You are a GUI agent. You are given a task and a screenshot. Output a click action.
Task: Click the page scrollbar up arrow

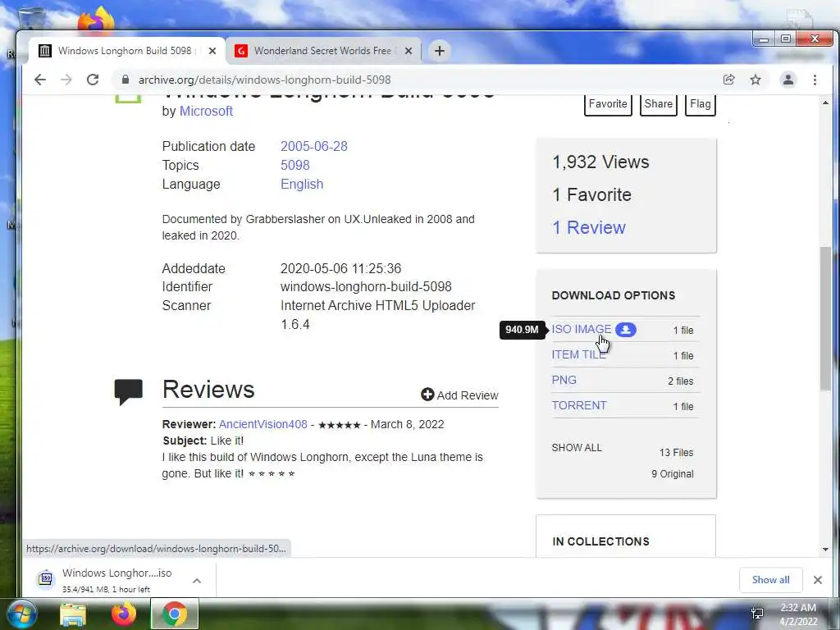(x=825, y=103)
